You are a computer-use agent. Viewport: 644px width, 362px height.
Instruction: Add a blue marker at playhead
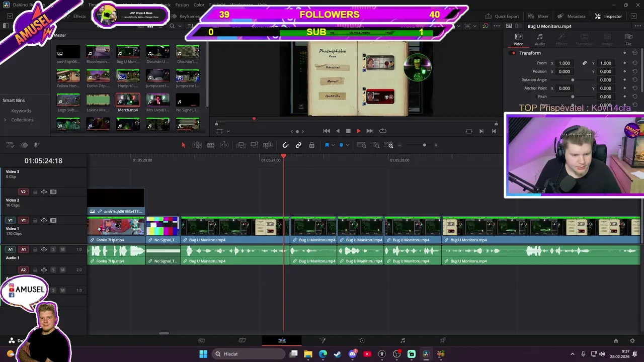pos(341,145)
